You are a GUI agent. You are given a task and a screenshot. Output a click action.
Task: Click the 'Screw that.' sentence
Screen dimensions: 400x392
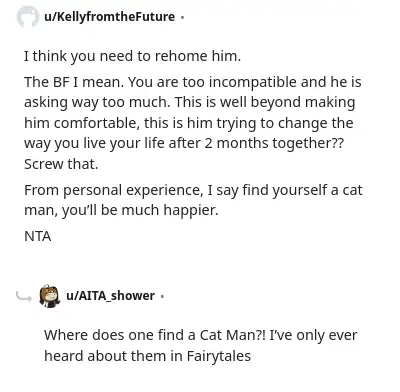pos(61,164)
